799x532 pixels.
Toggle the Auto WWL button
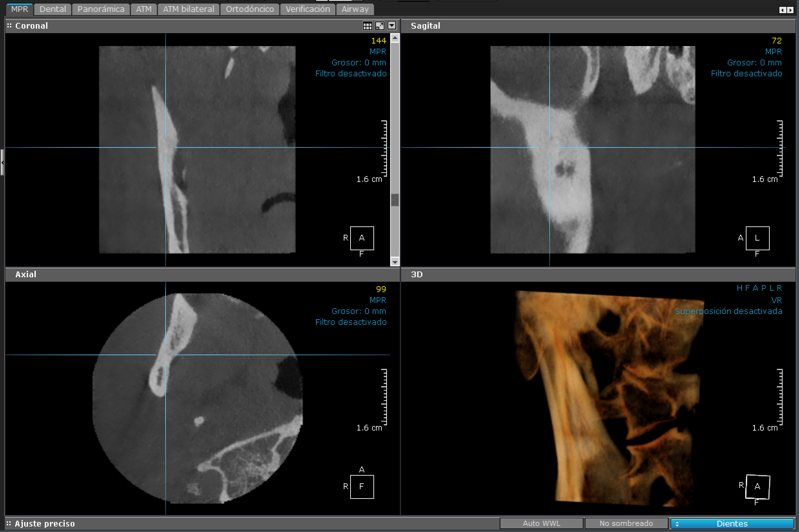coord(541,524)
